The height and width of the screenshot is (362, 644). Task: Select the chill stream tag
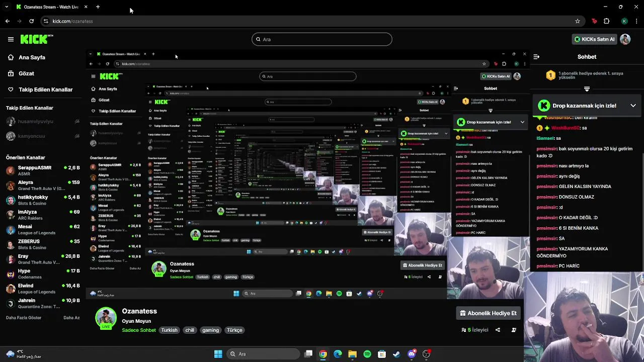point(190,330)
